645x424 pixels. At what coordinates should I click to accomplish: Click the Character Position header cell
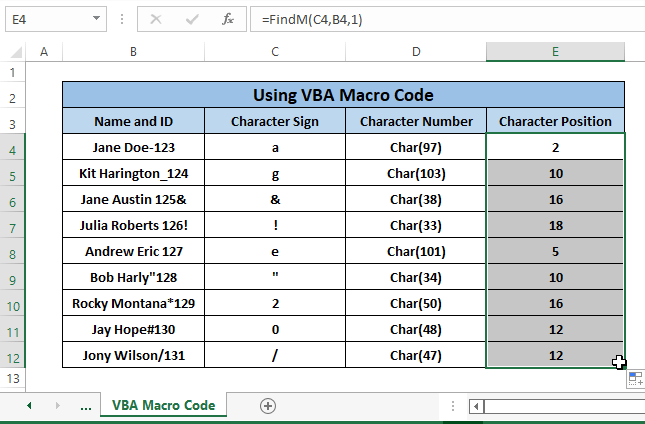[x=555, y=121]
